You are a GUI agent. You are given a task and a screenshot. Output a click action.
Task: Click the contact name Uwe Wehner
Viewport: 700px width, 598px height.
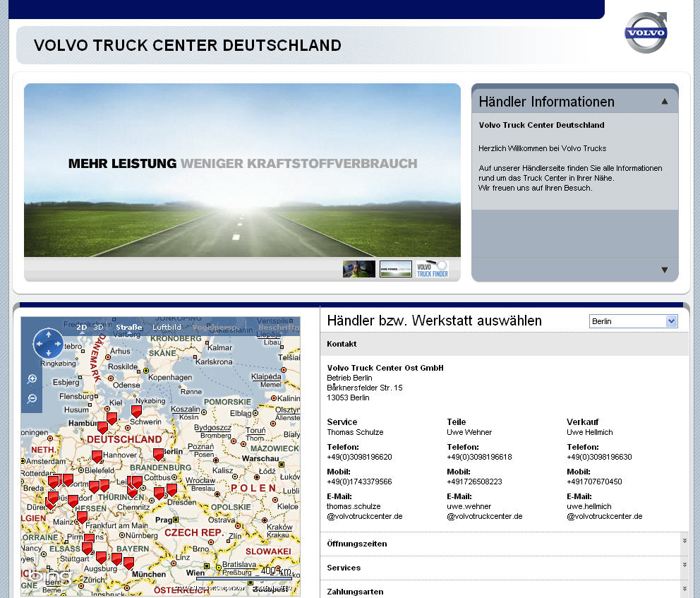point(469,432)
